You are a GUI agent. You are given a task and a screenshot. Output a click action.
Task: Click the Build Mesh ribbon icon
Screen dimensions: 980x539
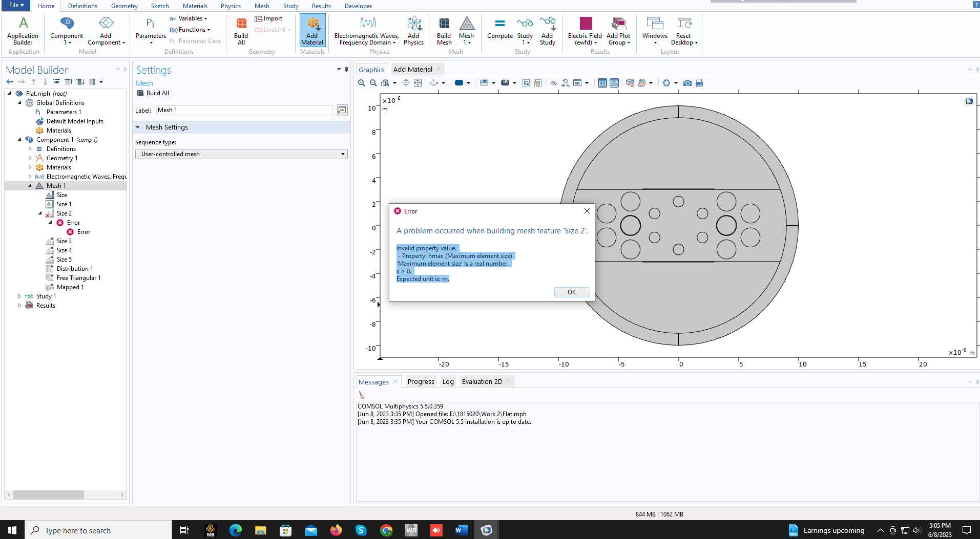tap(444, 31)
